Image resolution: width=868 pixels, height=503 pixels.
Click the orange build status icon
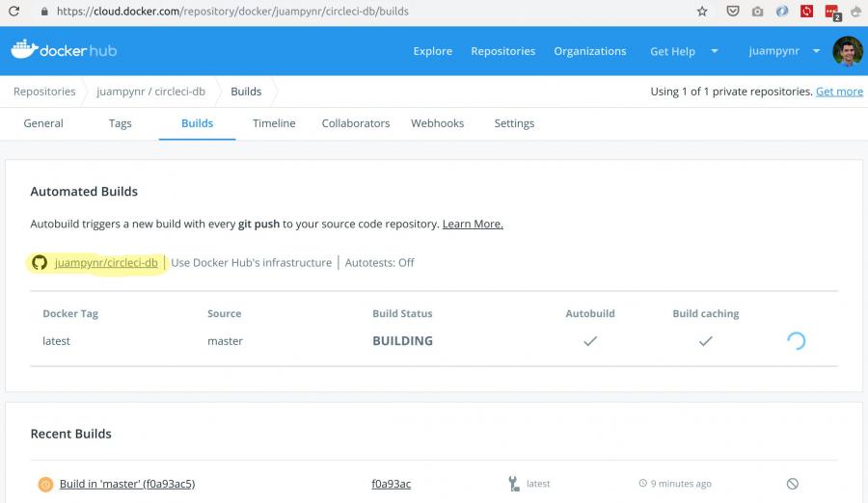click(45, 484)
